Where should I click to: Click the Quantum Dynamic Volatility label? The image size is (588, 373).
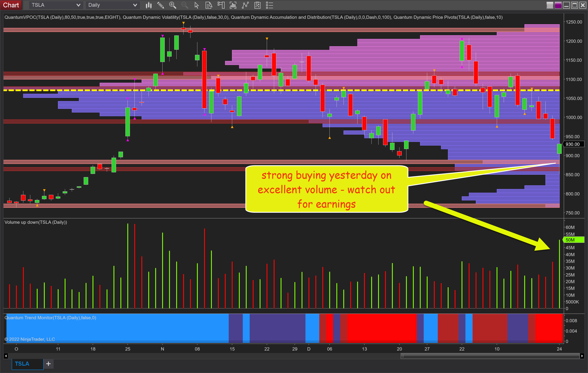click(176, 17)
